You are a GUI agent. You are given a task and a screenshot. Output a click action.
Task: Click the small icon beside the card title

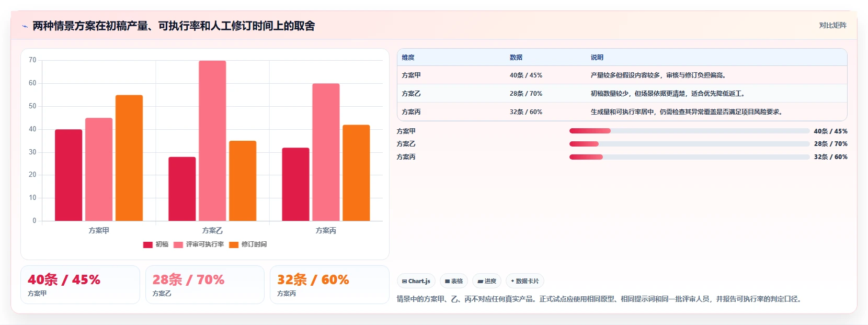[25, 26]
